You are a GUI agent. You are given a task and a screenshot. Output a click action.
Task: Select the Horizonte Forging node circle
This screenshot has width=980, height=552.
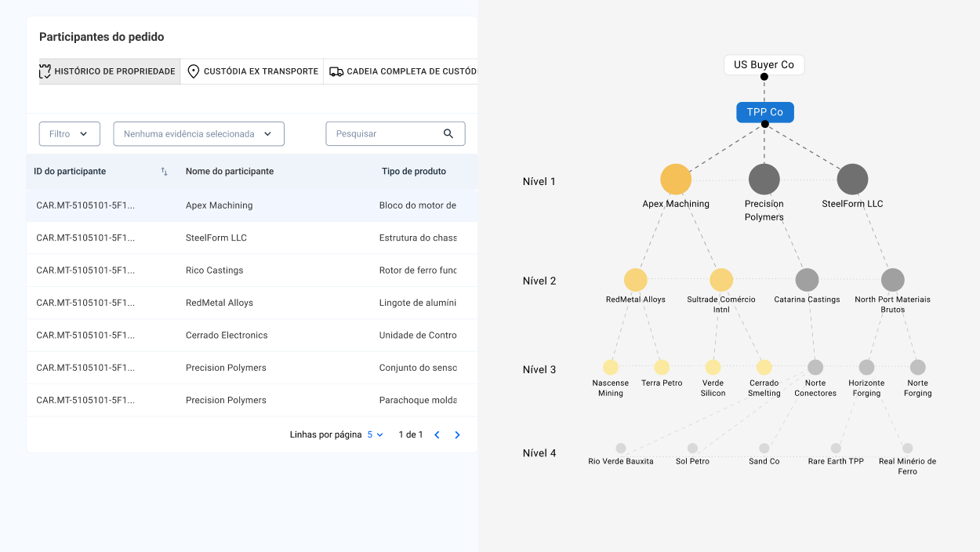(866, 367)
